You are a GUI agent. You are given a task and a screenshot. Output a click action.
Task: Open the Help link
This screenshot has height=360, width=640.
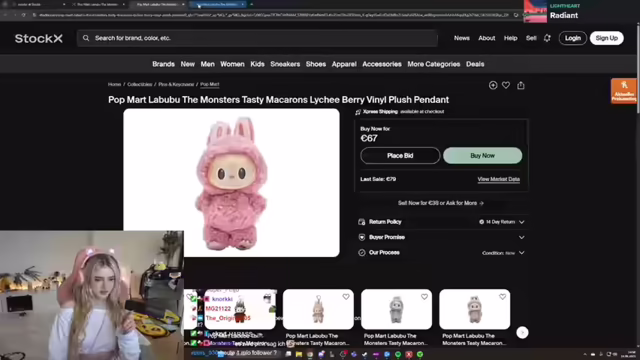510,38
